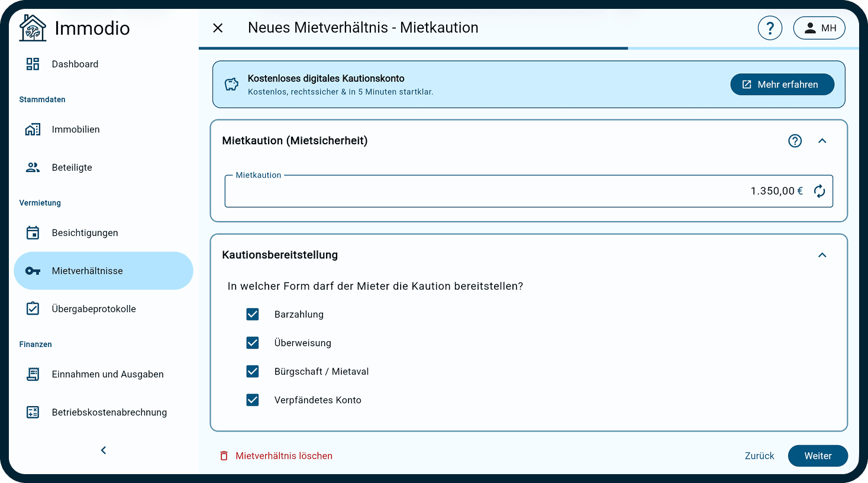Image resolution: width=868 pixels, height=483 pixels.
Task: Close the Neues Mietverhältnis dialog with X
Action: (x=218, y=28)
